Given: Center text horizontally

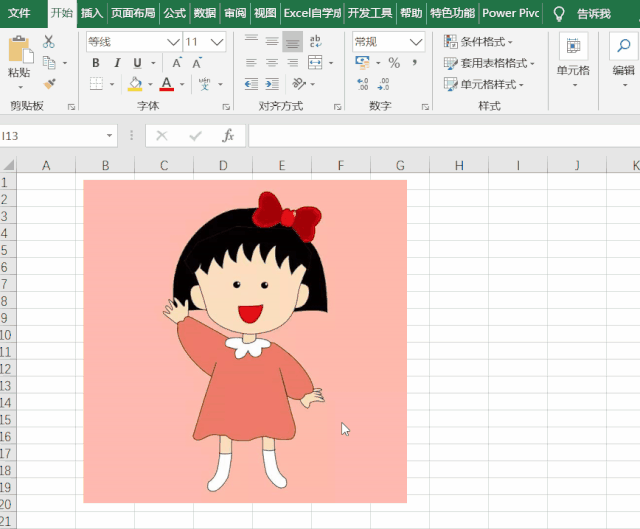Looking at the screenshot, I should (272, 63).
